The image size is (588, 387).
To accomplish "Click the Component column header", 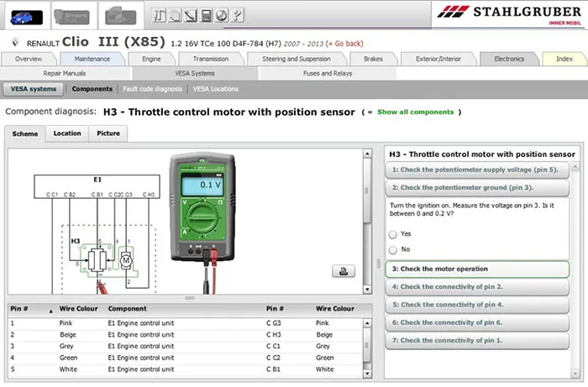I will pos(127,309).
